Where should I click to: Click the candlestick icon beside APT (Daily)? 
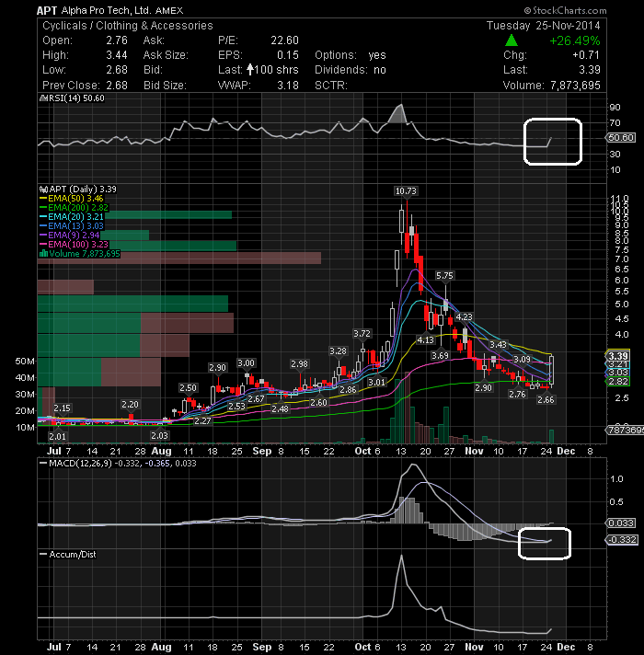tap(43, 190)
